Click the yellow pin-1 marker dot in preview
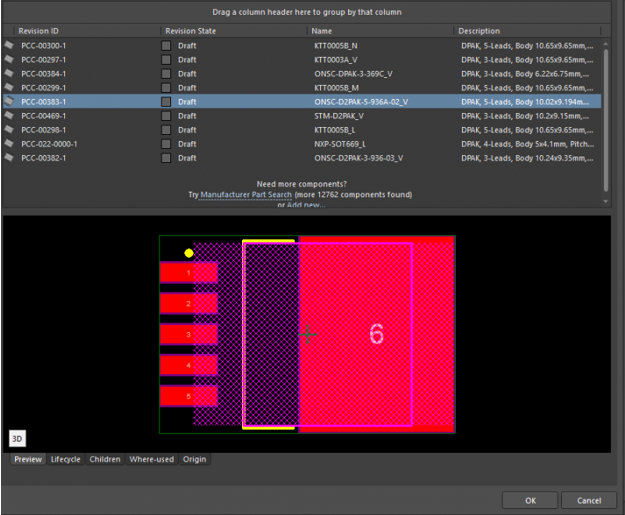 point(189,253)
